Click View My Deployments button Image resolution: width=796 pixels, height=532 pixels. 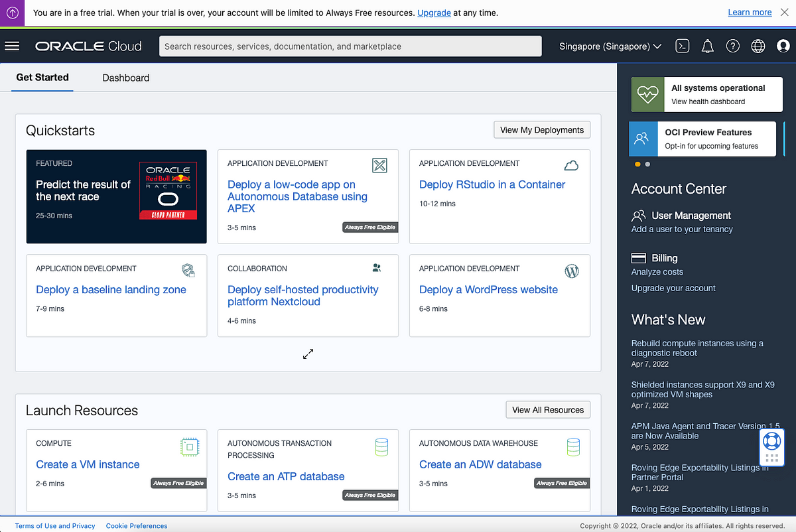click(x=542, y=130)
